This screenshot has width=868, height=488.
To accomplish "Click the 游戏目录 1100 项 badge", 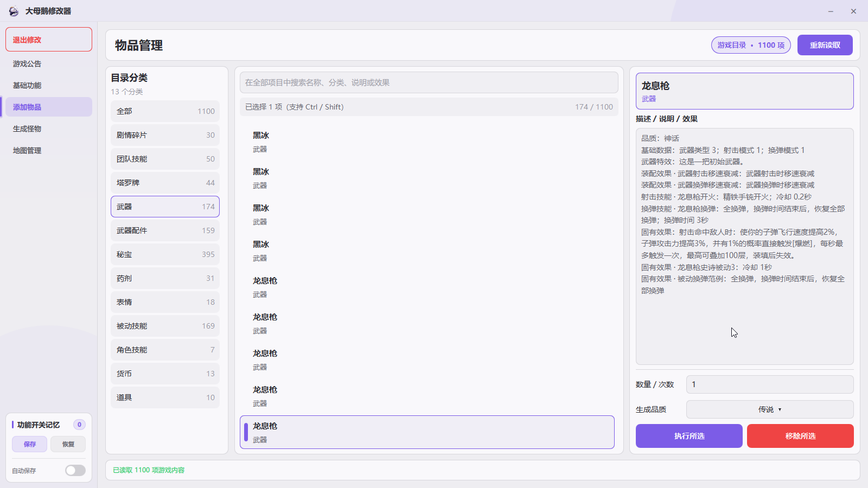I will coord(751,45).
